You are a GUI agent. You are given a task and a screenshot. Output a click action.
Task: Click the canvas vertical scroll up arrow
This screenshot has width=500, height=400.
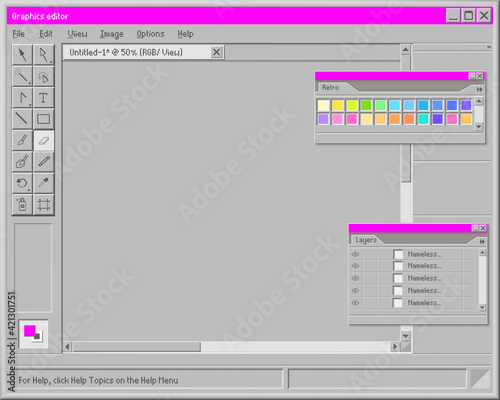(406, 50)
